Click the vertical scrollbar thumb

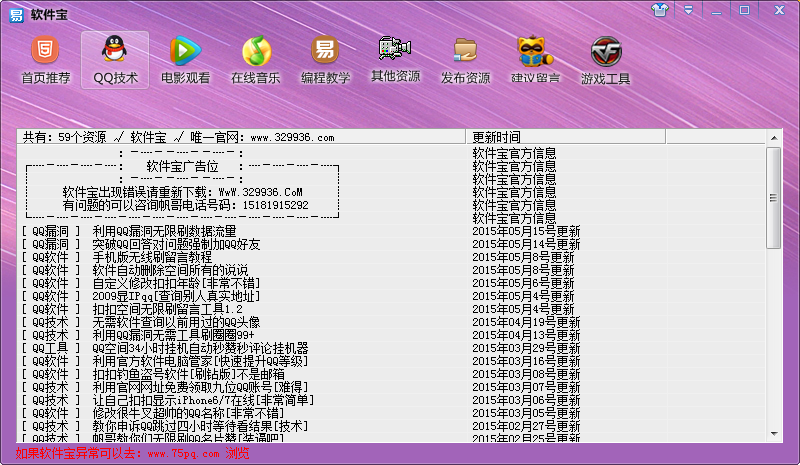point(773,198)
